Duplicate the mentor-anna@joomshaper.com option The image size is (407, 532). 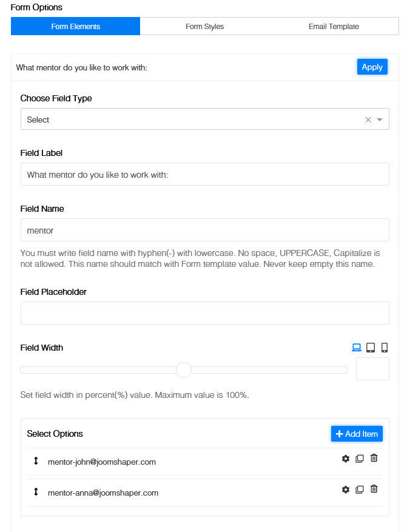coord(360,490)
